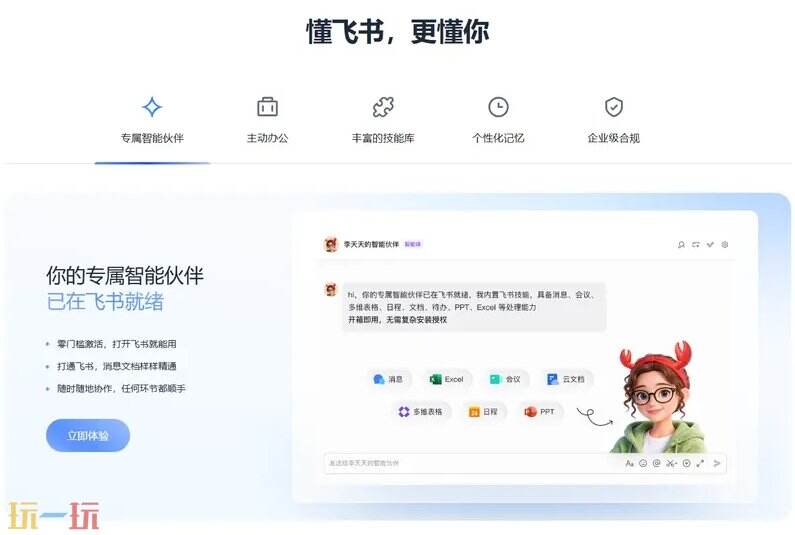Select the 企业级合规 tab
This screenshot has width=795, height=535.
[613, 121]
